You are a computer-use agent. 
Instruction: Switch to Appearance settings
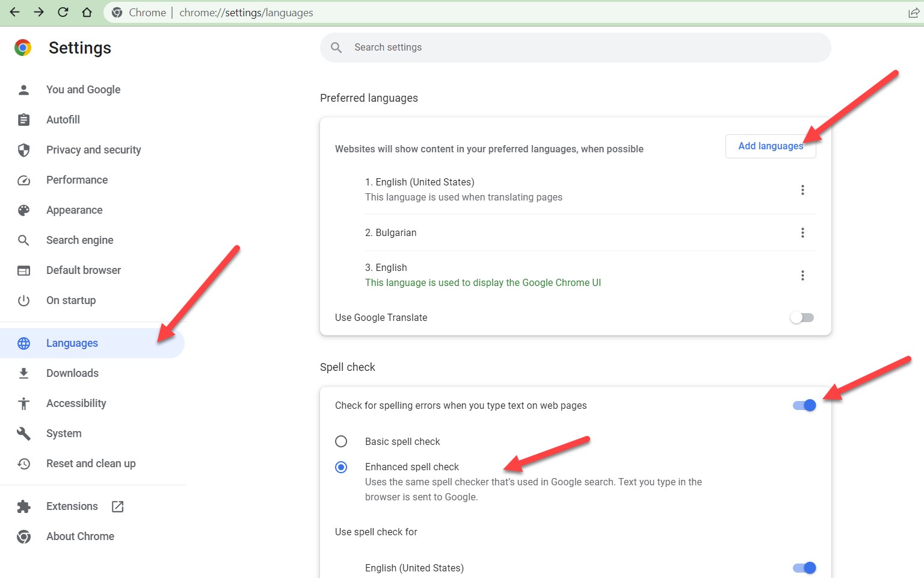(75, 210)
